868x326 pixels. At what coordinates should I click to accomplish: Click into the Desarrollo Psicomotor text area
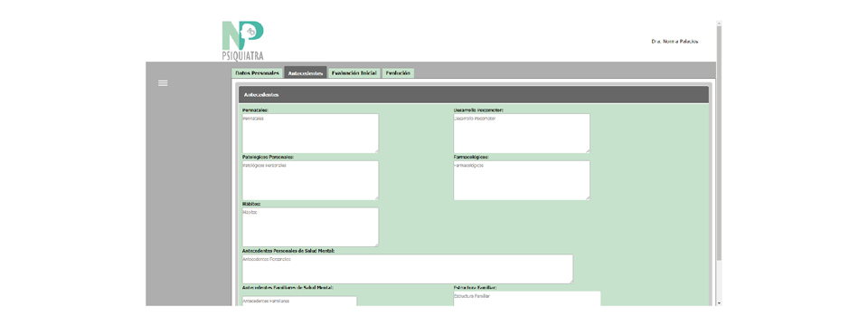coord(522,134)
